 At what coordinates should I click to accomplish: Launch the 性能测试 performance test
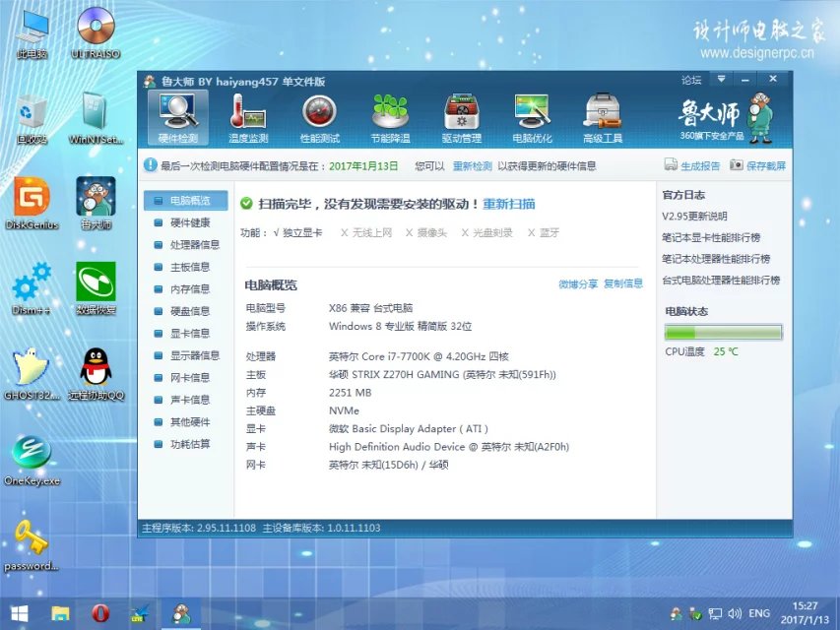(x=319, y=118)
